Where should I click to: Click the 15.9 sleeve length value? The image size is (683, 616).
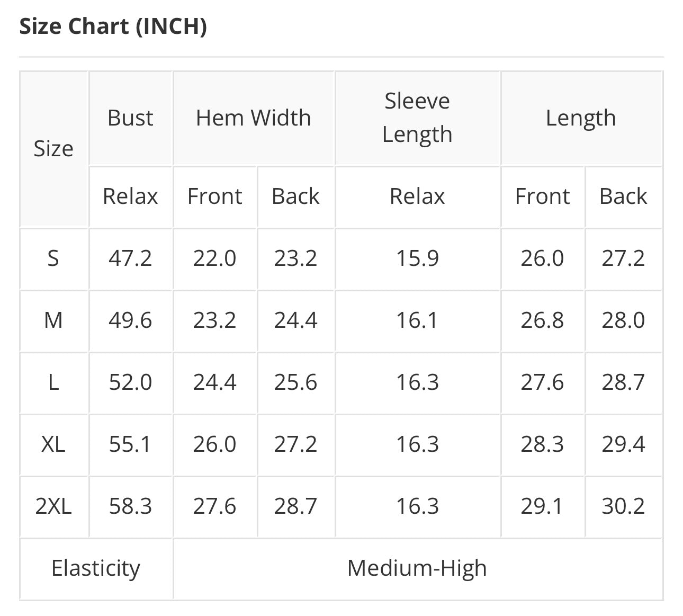click(417, 258)
